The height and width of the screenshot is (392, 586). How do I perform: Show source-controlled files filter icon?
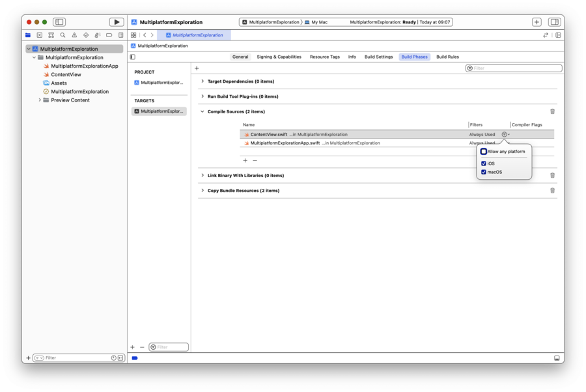120,358
